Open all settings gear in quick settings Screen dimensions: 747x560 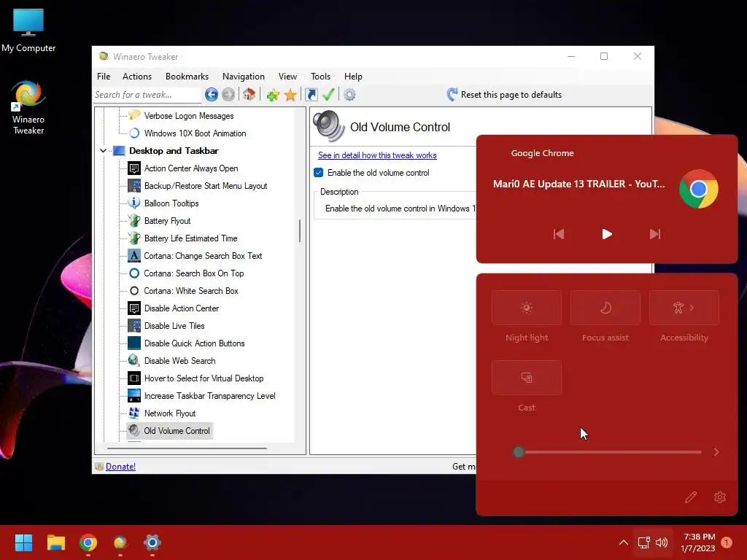pyautogui.click(x=720, y=497)
